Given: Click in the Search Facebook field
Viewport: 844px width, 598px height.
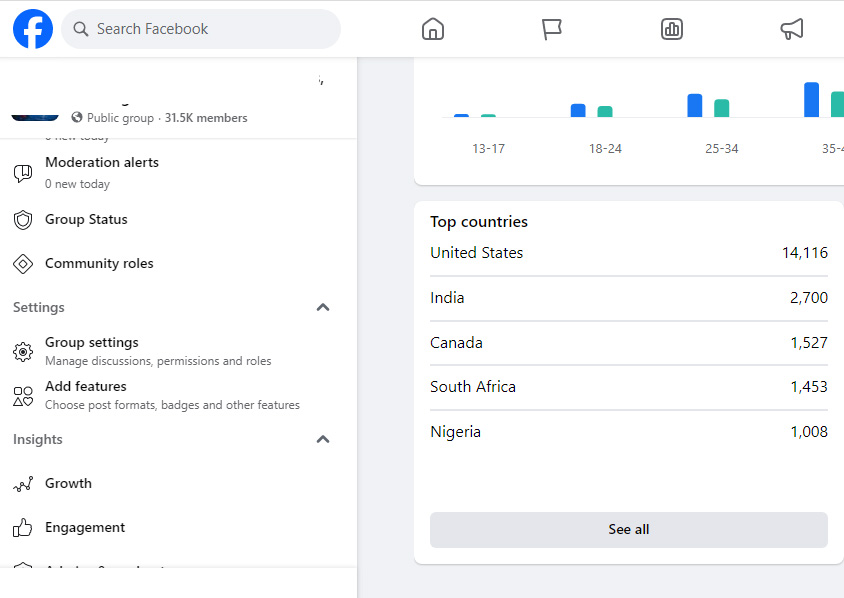Looking at the screenshot, I should pos(210,29).
